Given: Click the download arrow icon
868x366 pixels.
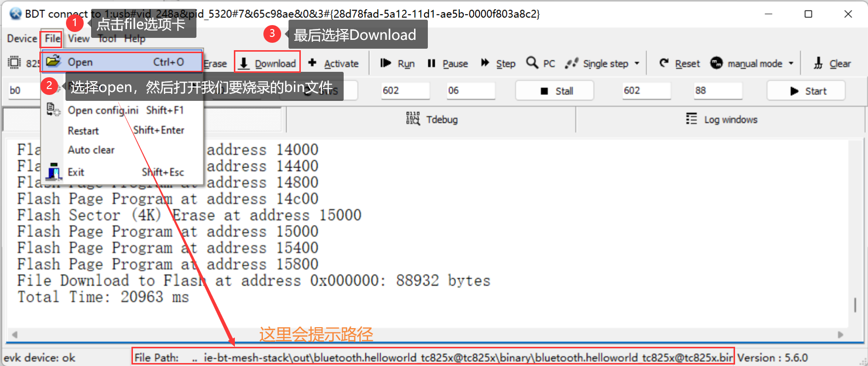Looking at the screenshot, I should coord(244,63).
